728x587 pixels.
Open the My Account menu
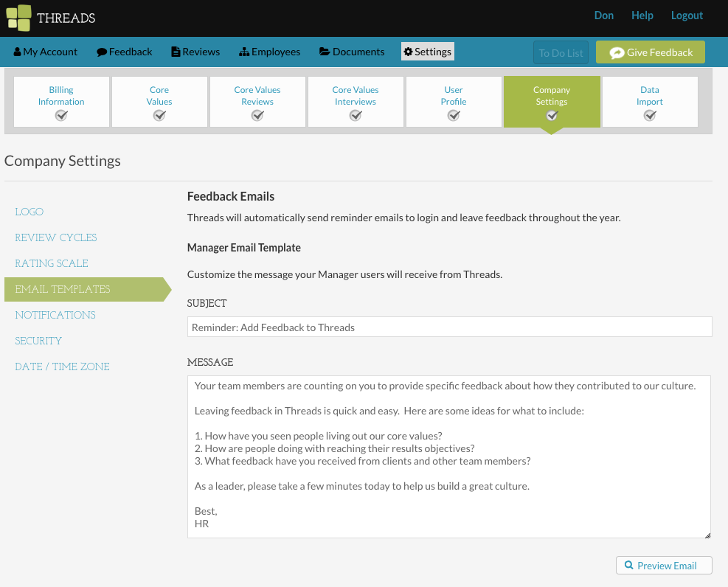pos(46,52)
